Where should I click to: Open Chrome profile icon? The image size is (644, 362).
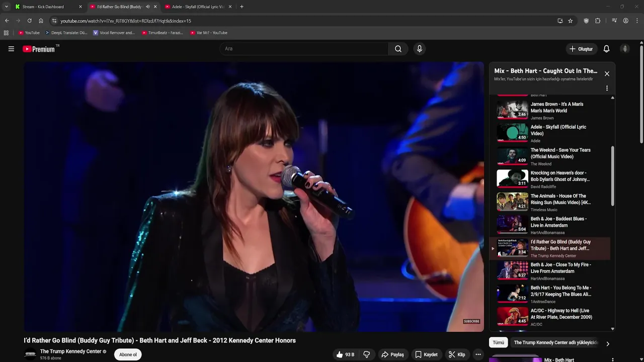625,21
